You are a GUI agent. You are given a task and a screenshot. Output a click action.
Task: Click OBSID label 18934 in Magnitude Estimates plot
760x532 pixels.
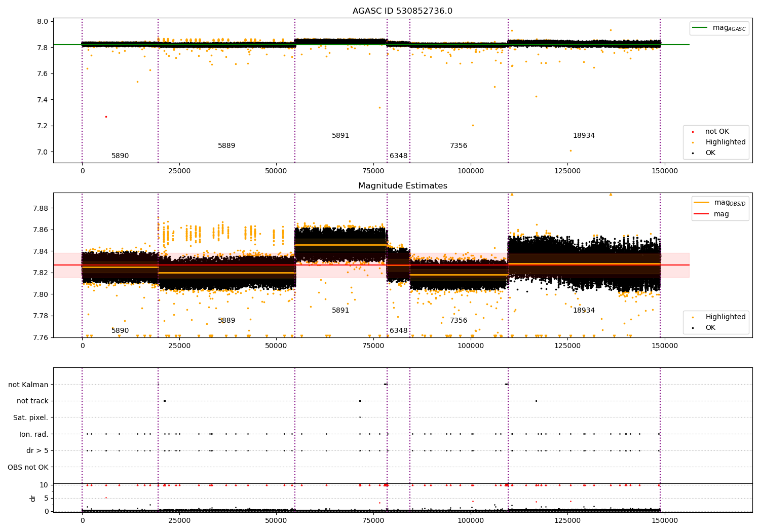click(584, 311)
